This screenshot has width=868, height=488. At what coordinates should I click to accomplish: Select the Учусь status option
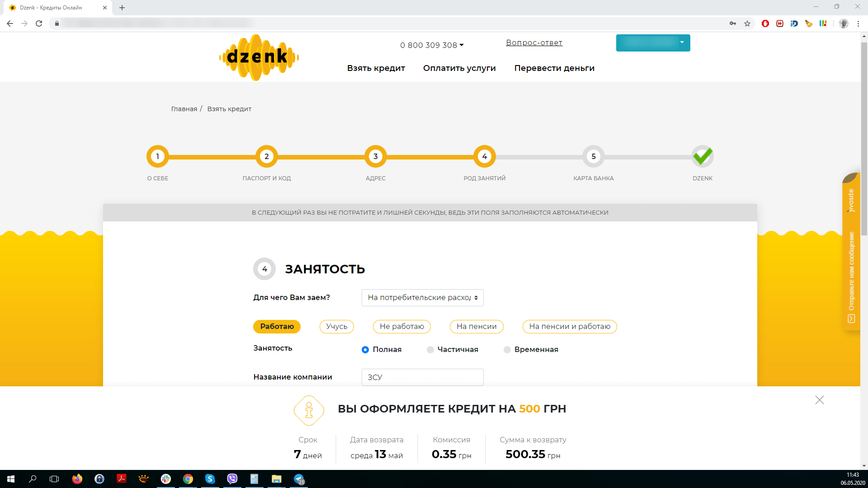click(337, 326)
